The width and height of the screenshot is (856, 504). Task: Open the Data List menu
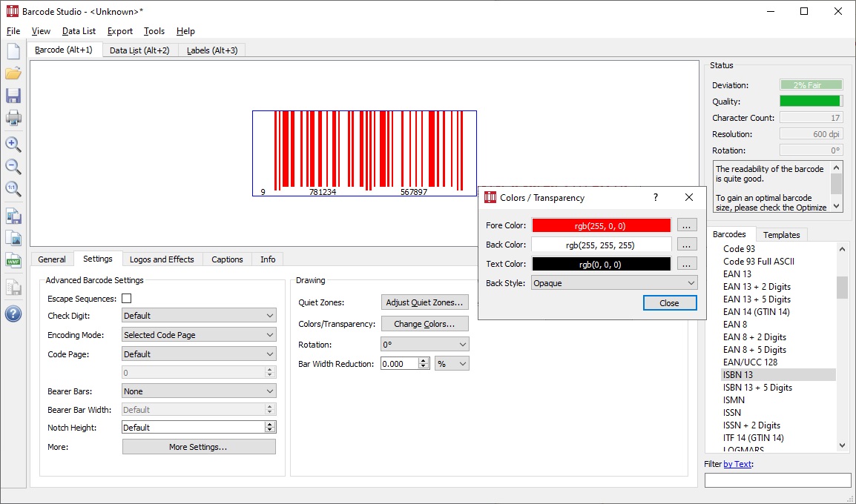pyautogui.click(x=79, y=31)
